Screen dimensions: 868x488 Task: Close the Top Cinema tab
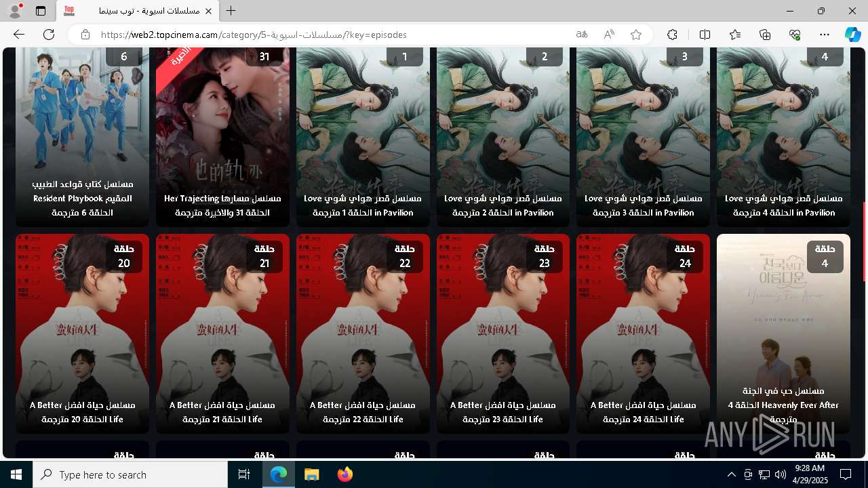(209, 11)
